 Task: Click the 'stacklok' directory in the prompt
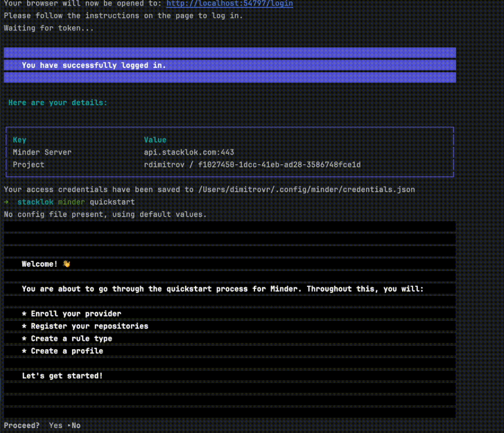pos(35,202)
